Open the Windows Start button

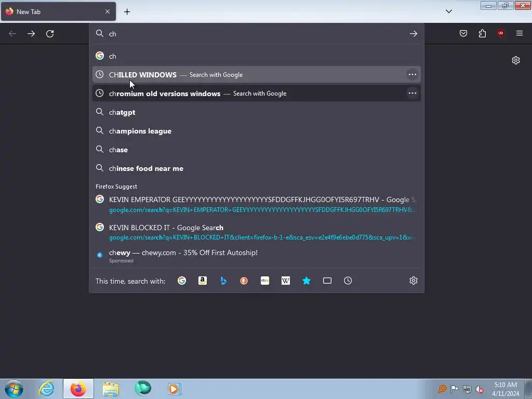pyautogui.click(x=14, y=389)
